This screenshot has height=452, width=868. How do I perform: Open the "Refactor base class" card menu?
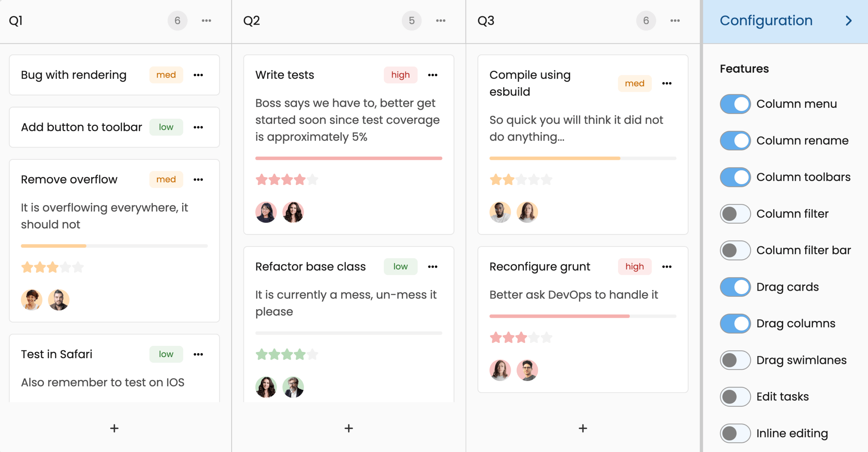coord(433,267)
